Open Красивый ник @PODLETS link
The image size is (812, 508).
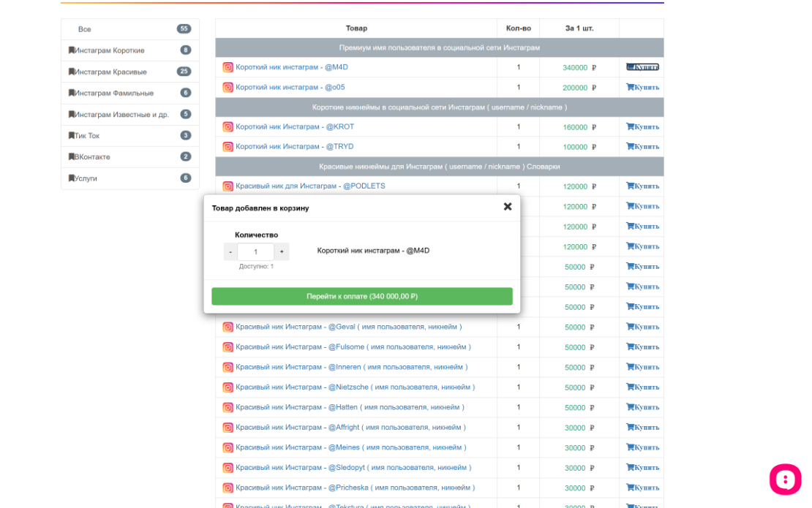click(310, 186)
